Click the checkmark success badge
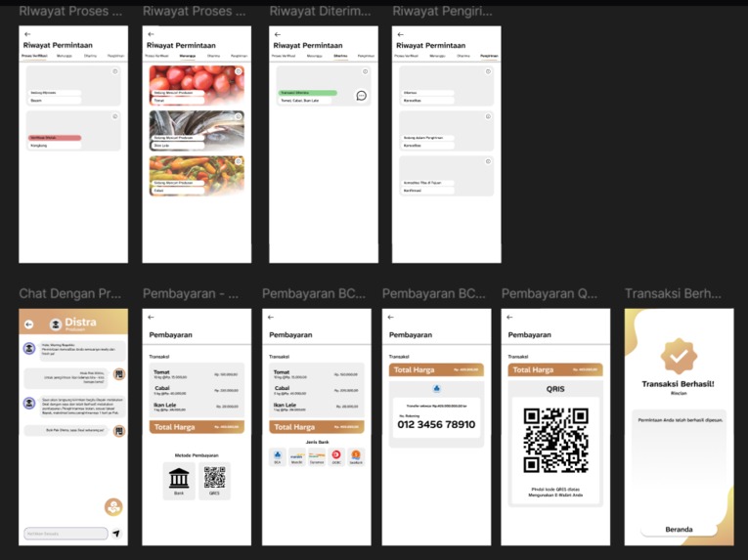 679,357
